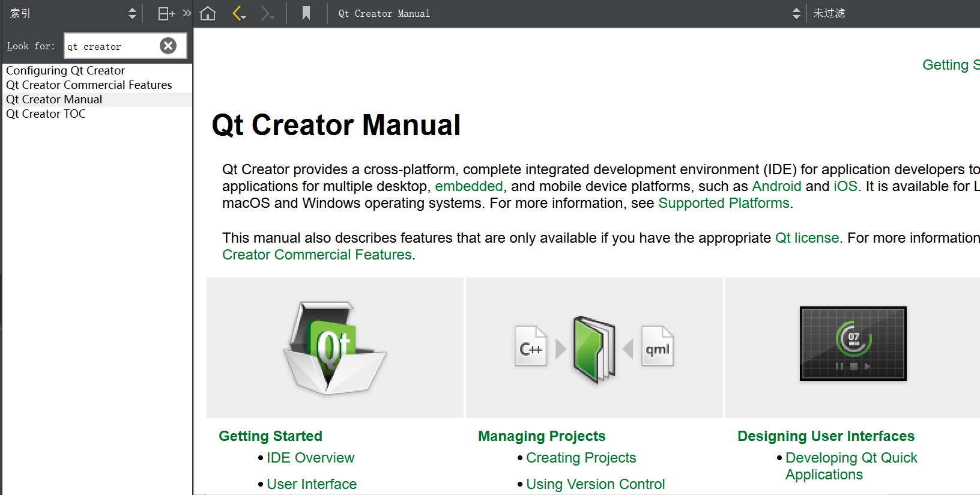Open the embedded link
This screenshot has width=980, height=495.
[x=469, y=186]
